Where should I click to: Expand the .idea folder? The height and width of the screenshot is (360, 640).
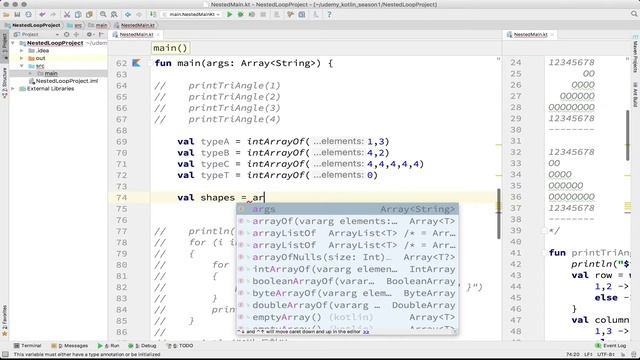pos(22,51)
